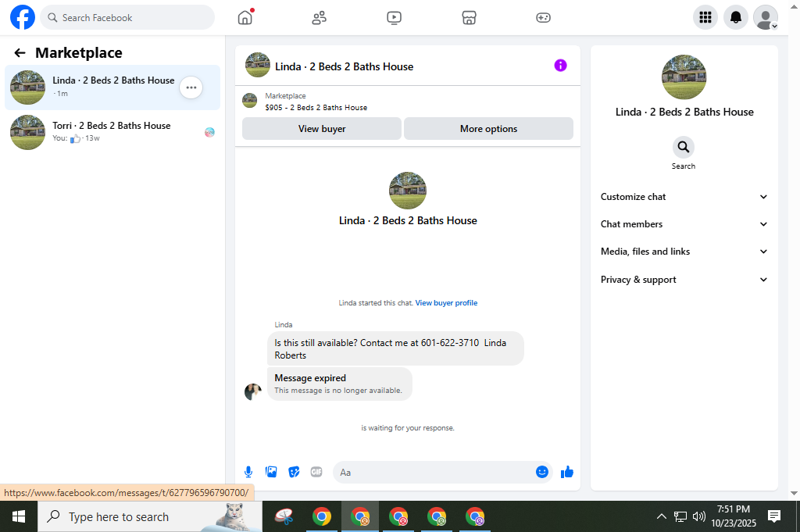Choose a sticker icon
The image size is (800, 532).
294,473
